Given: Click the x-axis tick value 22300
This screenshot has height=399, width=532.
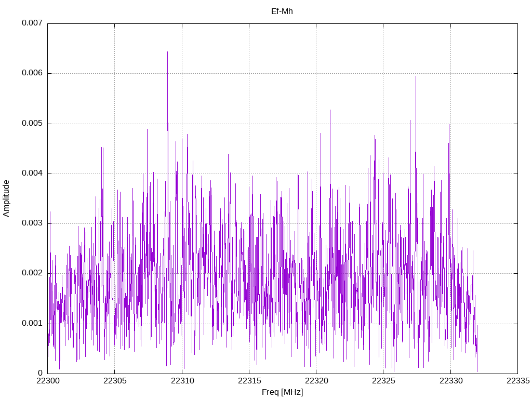Looking at the screenshot, I should [47, 381].
